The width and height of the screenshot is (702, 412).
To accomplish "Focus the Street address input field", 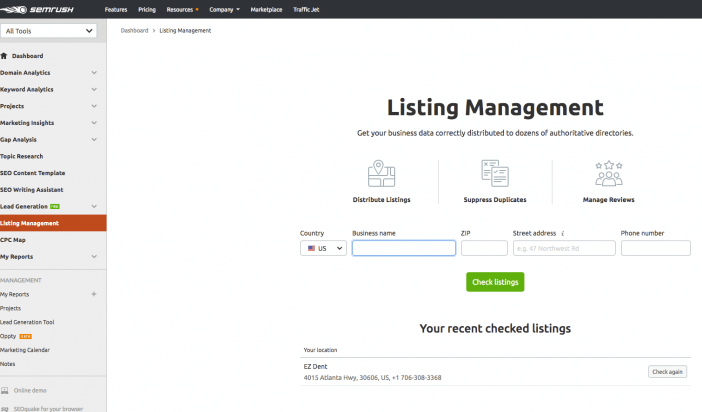I will (x=564, y=248).
